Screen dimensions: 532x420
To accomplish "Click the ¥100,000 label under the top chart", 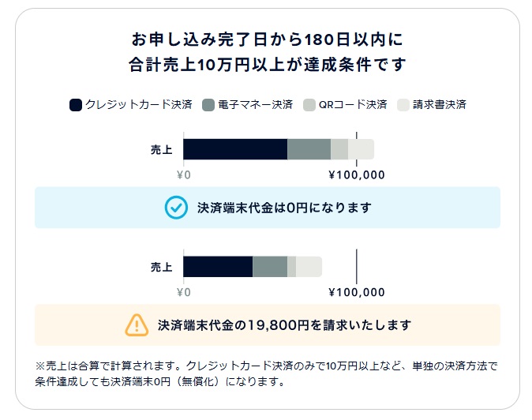I will point(357,175).
